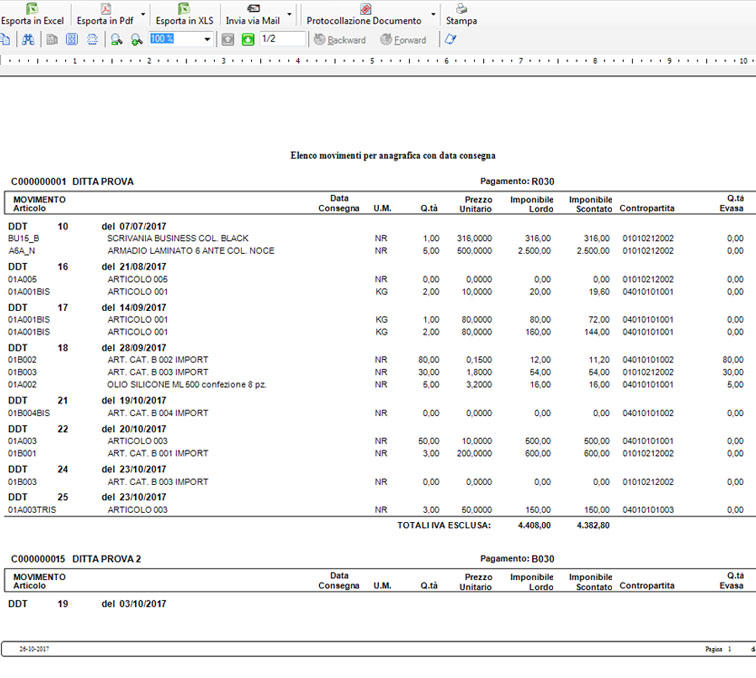Select the multiple pages view icon
Viewport: 756px width, 678px height.
(x=72, y=40)
